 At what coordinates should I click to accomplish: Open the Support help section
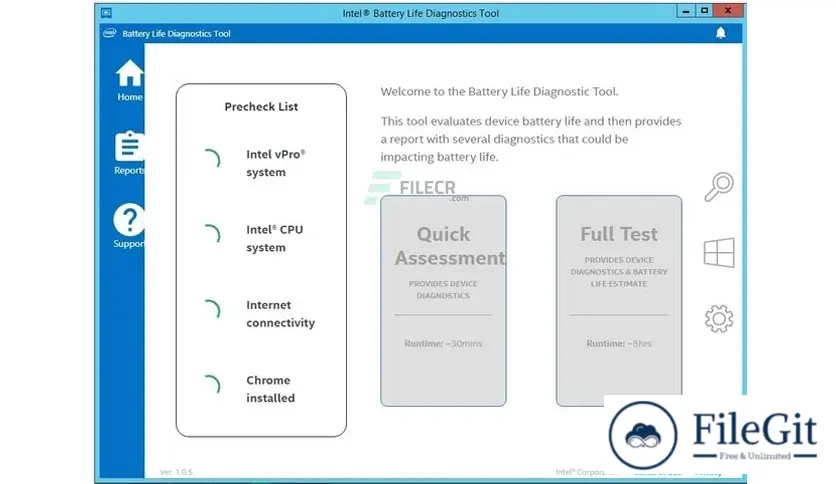128,226
